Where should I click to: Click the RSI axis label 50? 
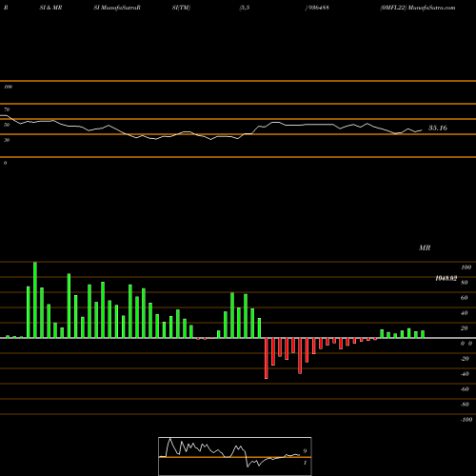click(7, 125)
